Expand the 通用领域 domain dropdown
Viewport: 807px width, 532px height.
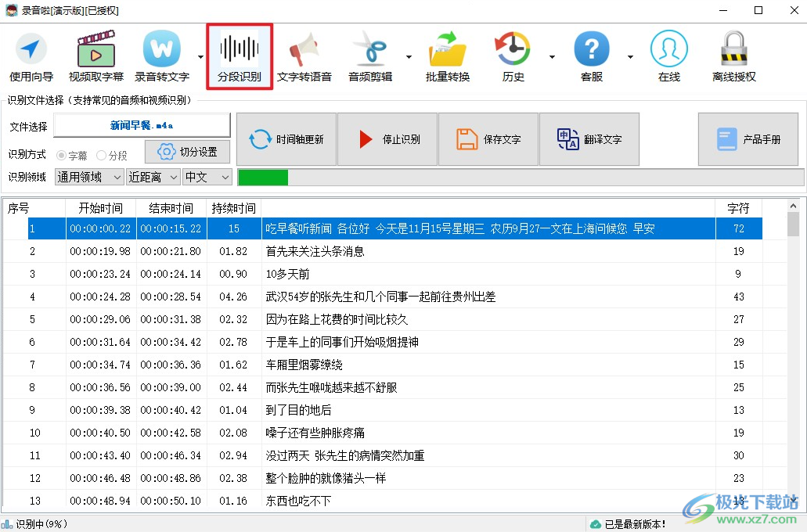(x=89, y=177)
